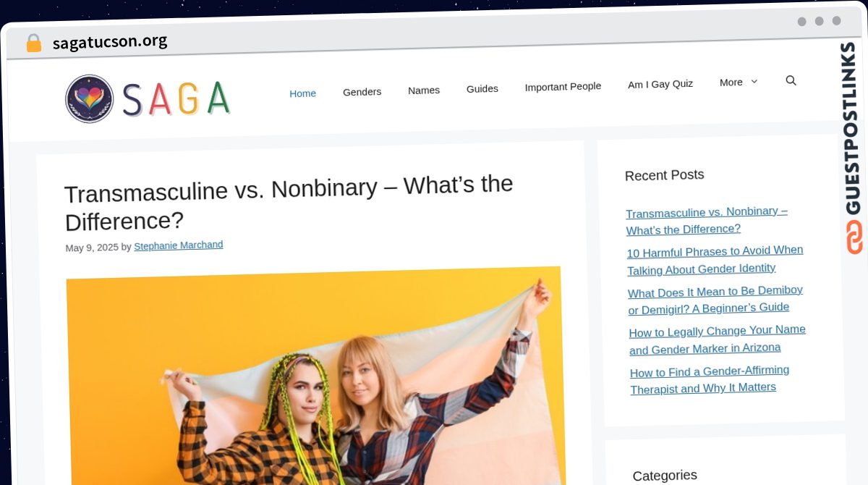Image resolution: width=868 pixels, height=485 pixels.
Task: Open author Stephanie Marchand's page
Action: tap(179, 245)
